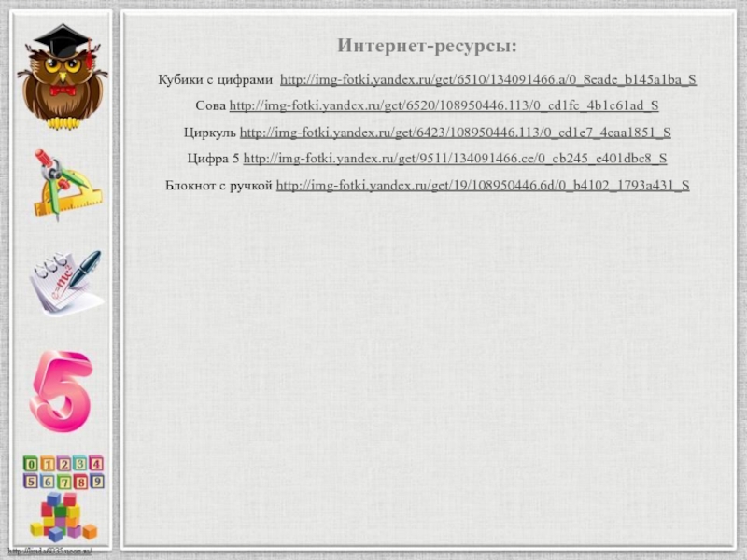Click the pink number 5 image
Screen dimensions: 747x560
click(x=61, y=391)
